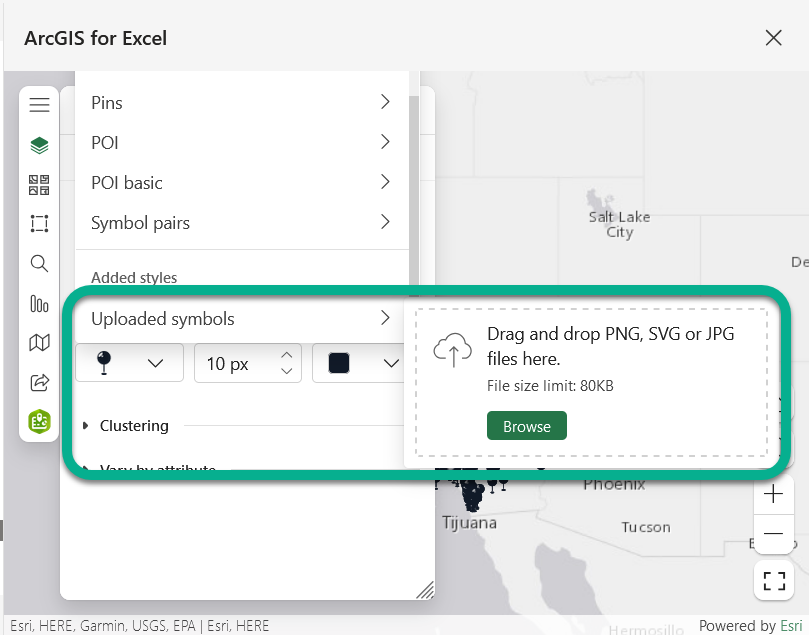Expand the Pins style category
The width and height of the screenshot is (809, 635).
pyautogui.click(x=240, y=102)
